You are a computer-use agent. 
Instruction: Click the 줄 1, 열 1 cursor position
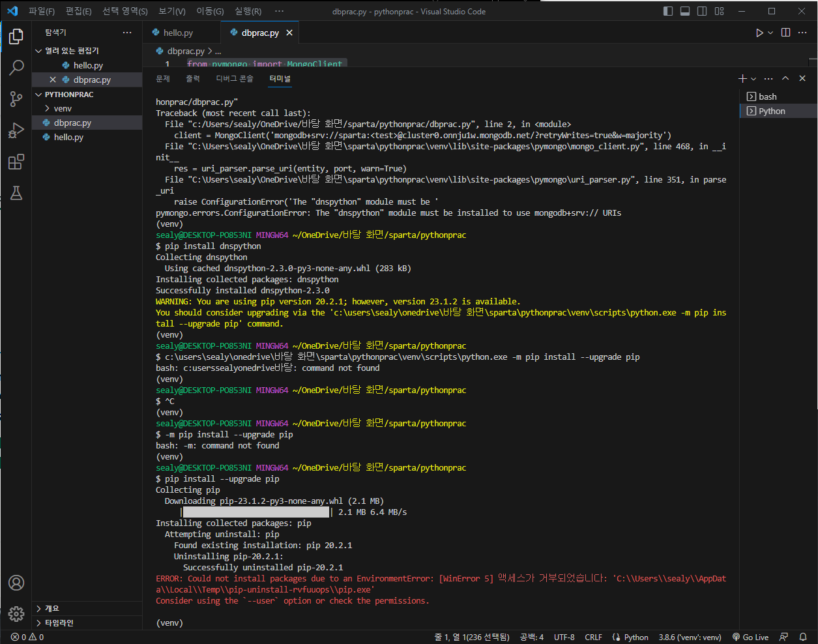click(x=472, y=637)
